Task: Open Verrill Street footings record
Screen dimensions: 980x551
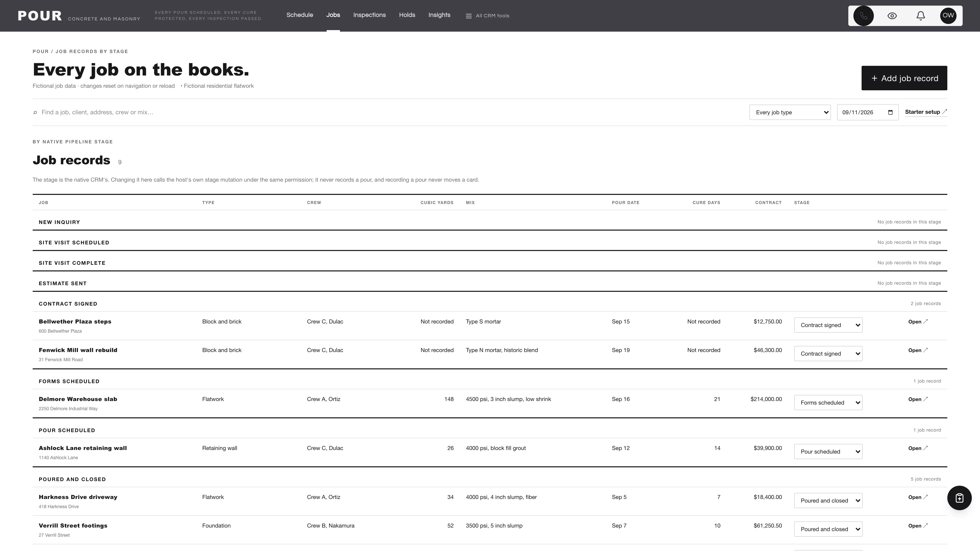Action: 918,526
